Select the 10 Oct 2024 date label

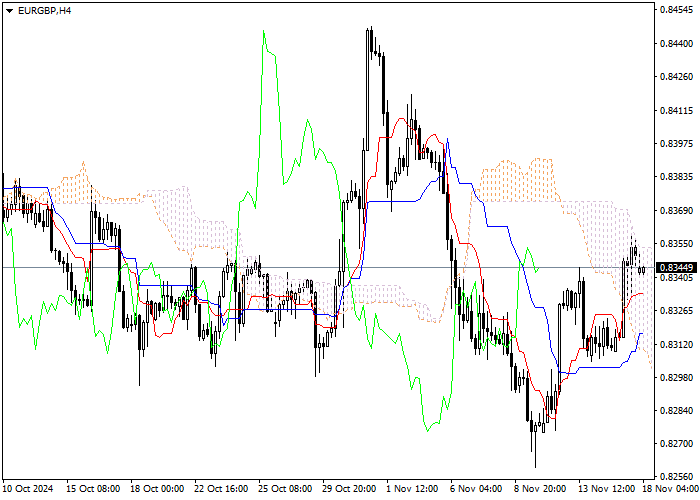28,489
